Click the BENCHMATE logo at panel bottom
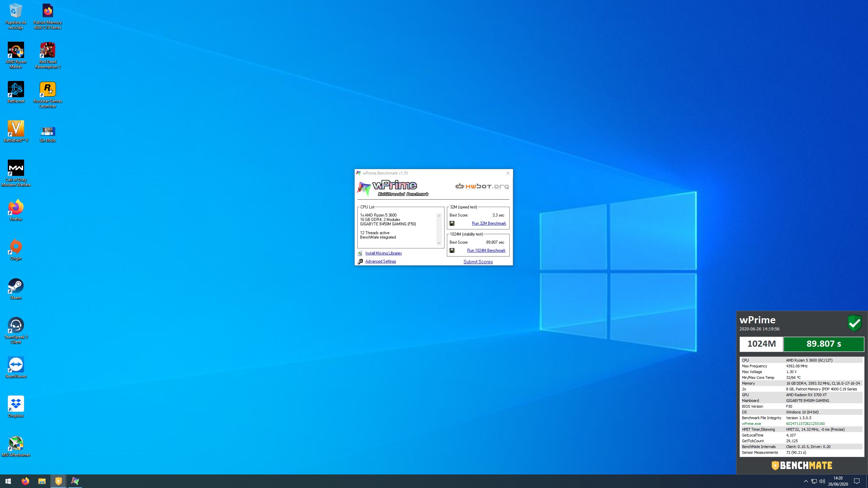This screenshot has width=868, height=488. [802, 465]
